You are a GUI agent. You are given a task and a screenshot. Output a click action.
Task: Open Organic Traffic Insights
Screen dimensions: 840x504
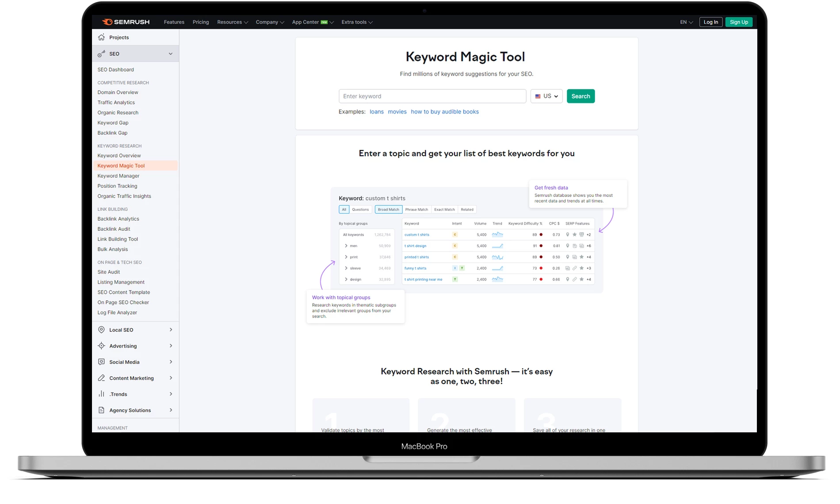coord(124,196)
